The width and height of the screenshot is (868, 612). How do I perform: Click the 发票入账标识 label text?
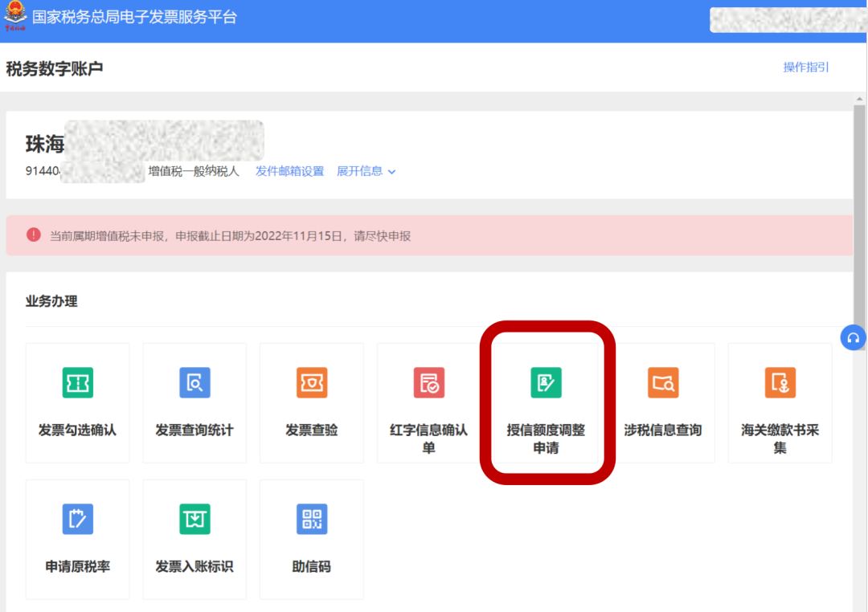click(194, 567)
